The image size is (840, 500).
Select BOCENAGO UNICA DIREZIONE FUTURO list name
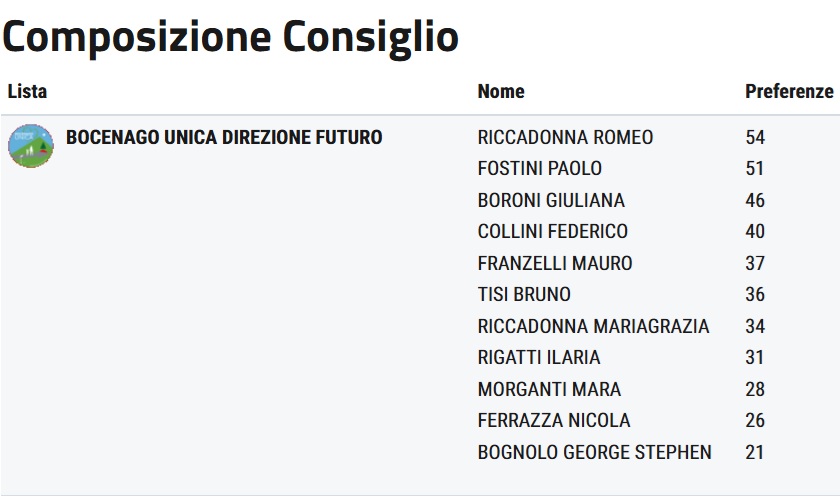(x=224, y=137)
